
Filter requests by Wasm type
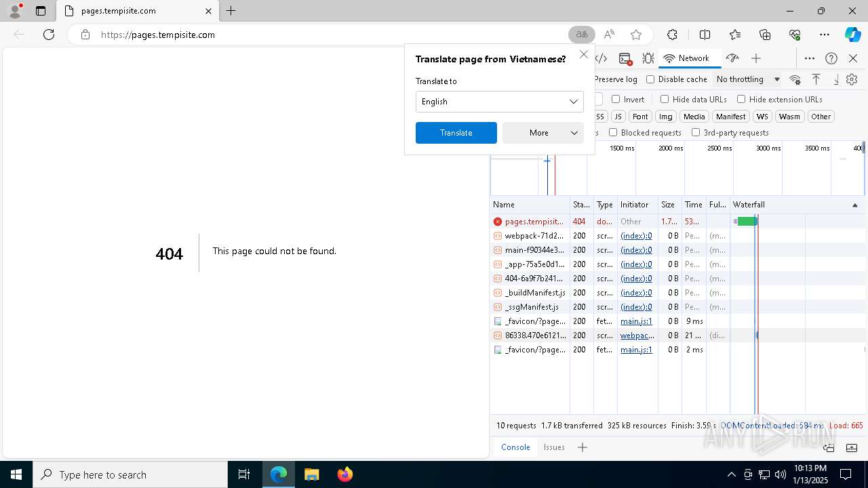pos(789,117)
